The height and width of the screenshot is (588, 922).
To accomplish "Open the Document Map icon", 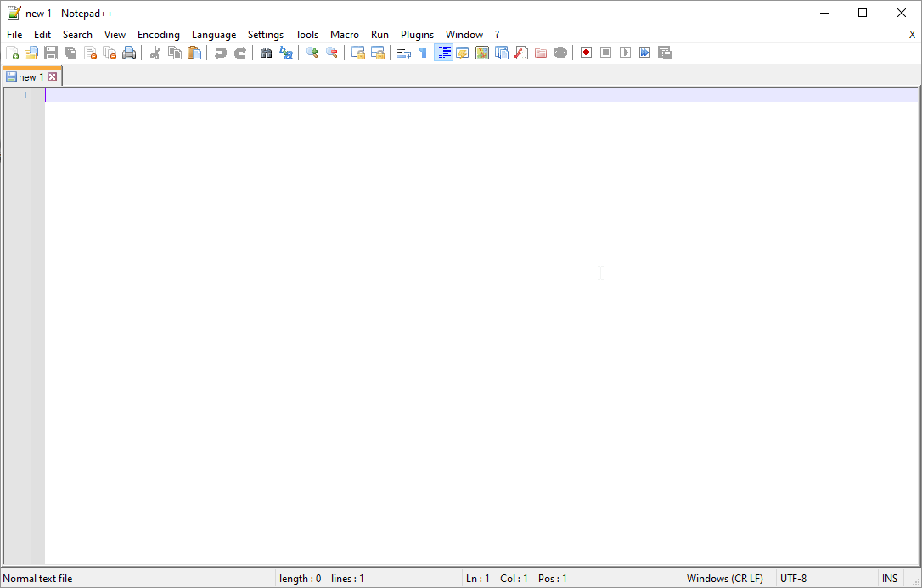I will 482,52.
